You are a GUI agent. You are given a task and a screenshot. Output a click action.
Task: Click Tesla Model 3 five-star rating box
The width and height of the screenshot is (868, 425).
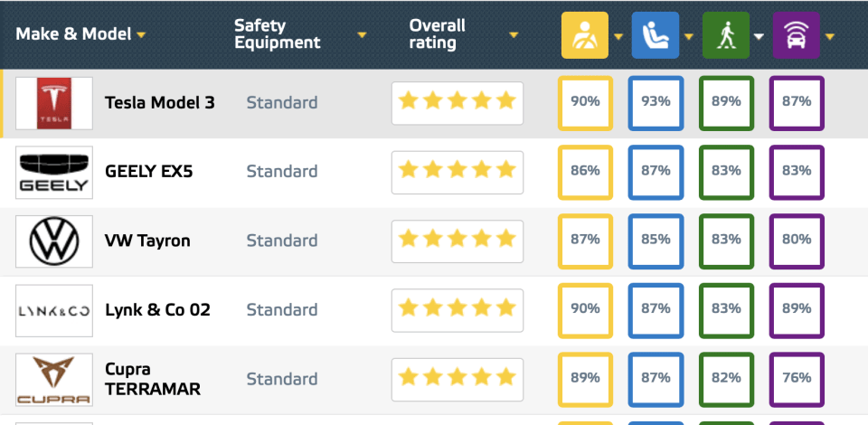(457, 103)
